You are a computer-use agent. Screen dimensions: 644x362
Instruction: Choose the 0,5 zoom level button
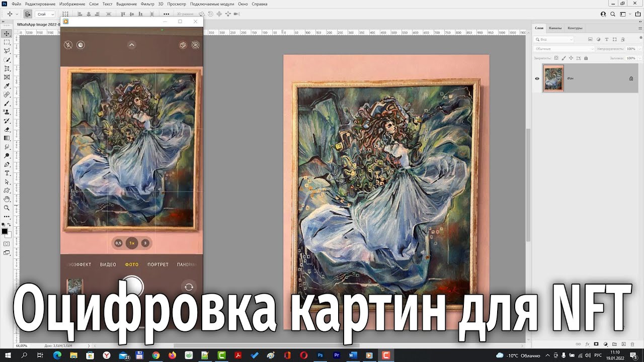(118, 243)
